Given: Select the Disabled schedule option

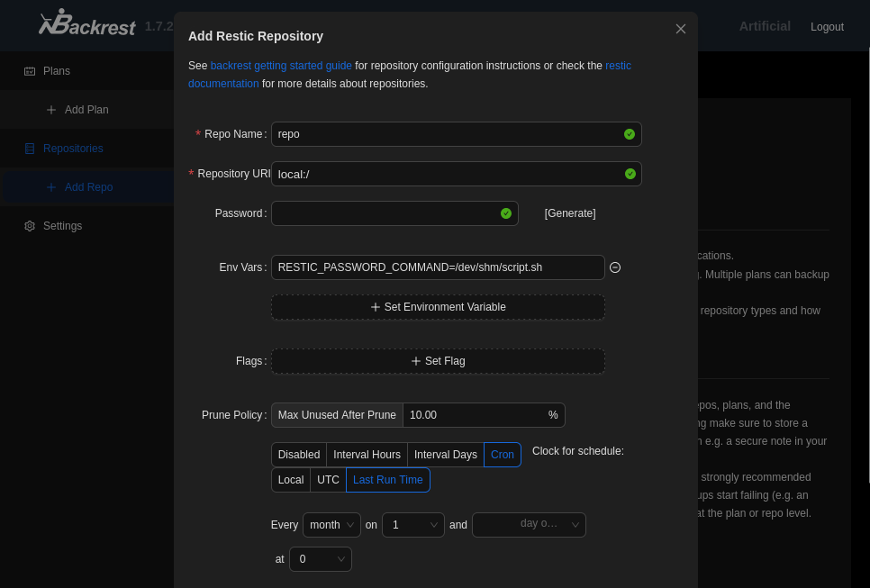Looking at the screenshot, I should 299,455.
